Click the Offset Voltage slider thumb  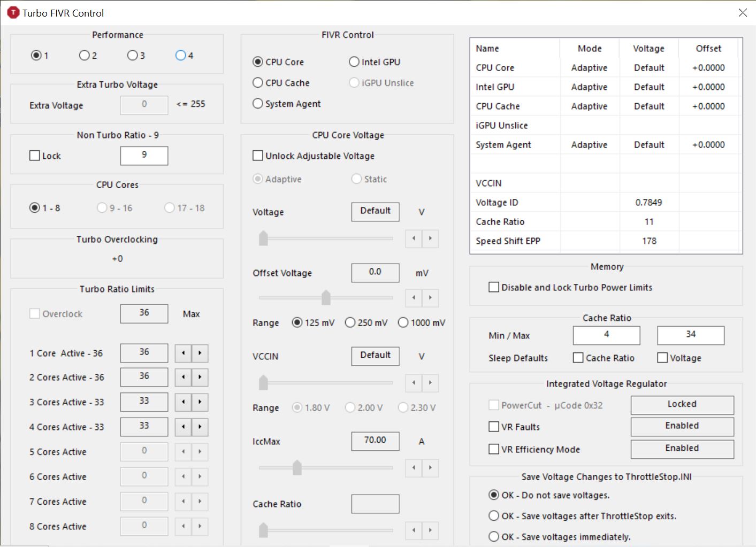click(x=326, y=297)
